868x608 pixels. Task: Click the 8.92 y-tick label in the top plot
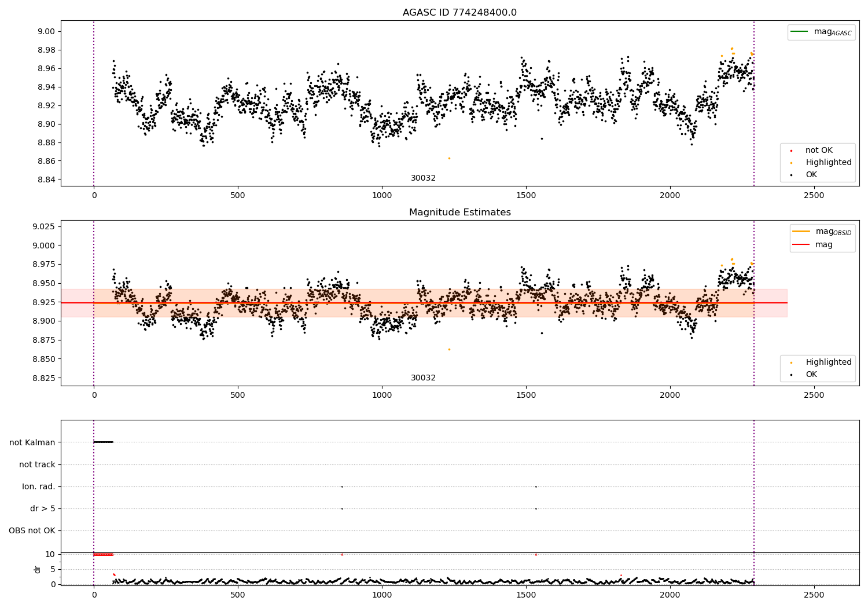tap(47, 105)
